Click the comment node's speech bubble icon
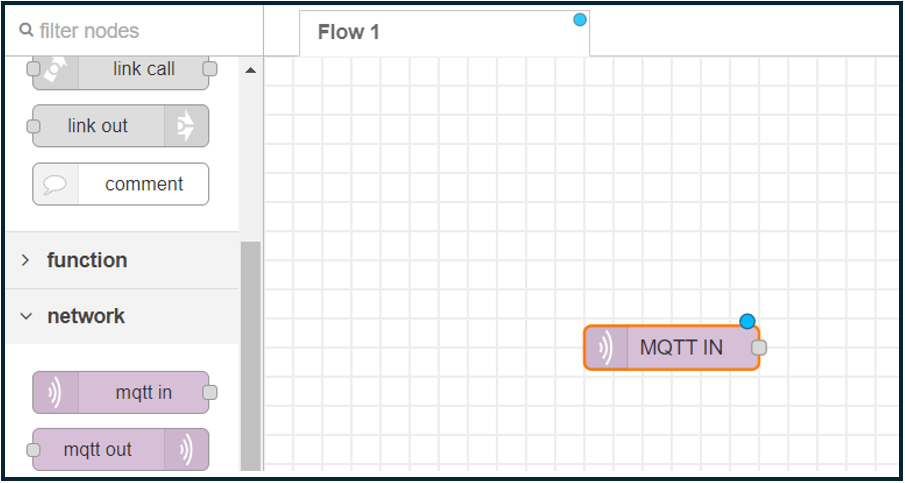Viewport: 905px width, 483px height. click(55, 184)
